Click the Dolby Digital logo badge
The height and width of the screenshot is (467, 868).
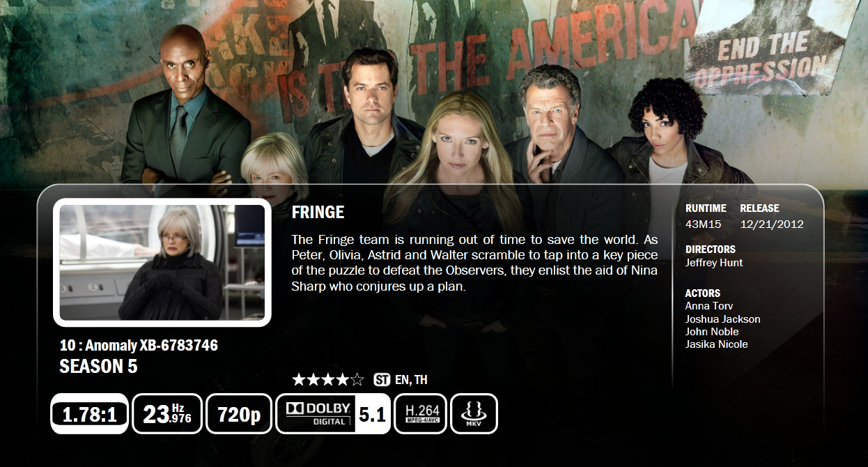[316, 414]
